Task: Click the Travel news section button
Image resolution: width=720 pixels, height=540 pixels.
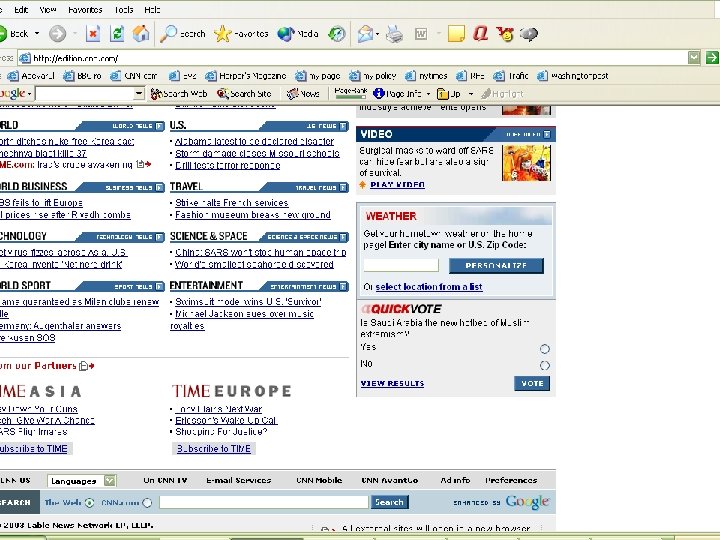Action: click(x=303, y=187)
